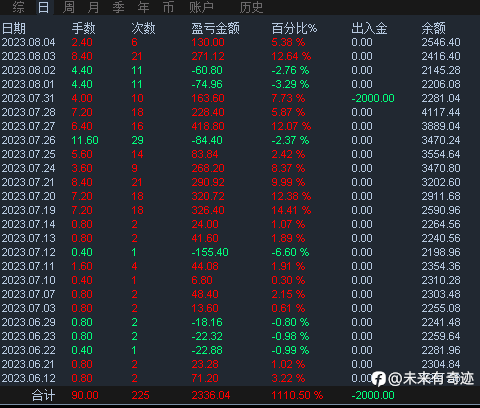Click balance value 2546.40

tap(441, 42)
